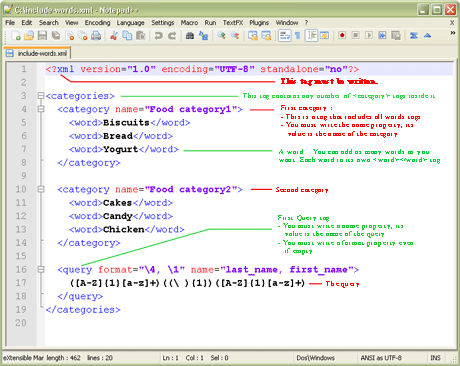Click the Dos\Windows status bar field
This screenshot has width=460, height=366.
pyautogui.click(x=315, y=358)
